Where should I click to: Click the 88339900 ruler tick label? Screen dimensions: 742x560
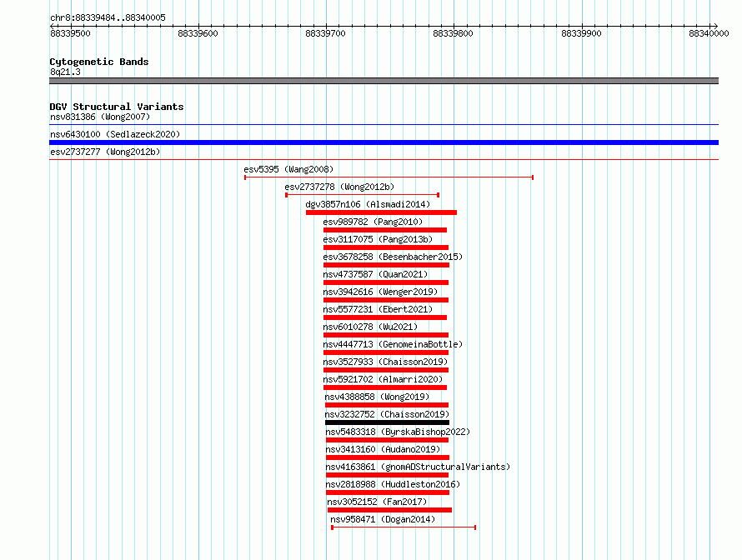coord(581,33)
